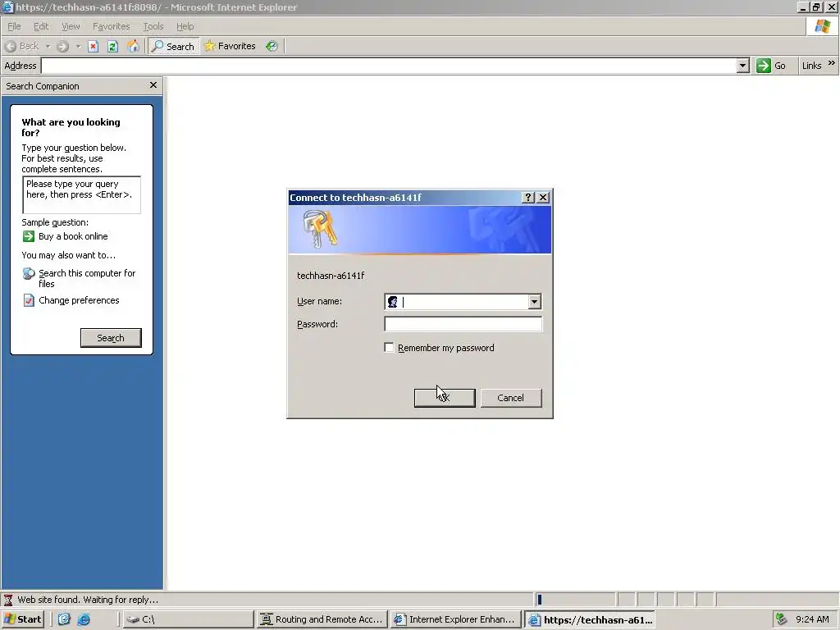Open the Favorites menu
This screenshot has width=840, height=630.
(x=111, y=26)
